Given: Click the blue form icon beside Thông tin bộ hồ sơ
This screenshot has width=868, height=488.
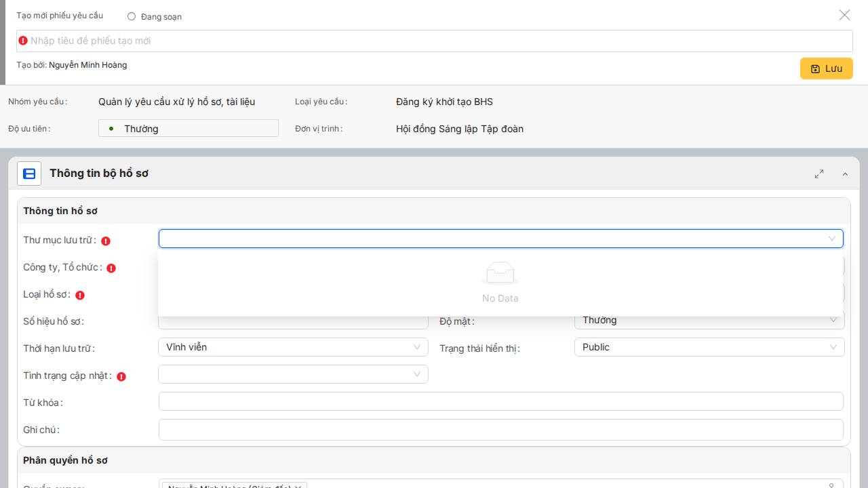Looking at the screenshot, I should coord(29,174).
